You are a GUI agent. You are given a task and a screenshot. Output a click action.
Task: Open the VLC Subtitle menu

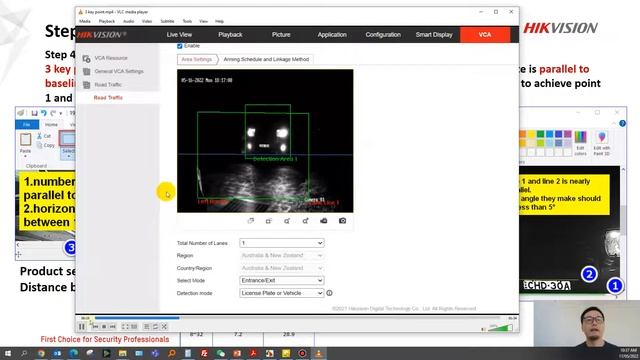coord(167,21)
